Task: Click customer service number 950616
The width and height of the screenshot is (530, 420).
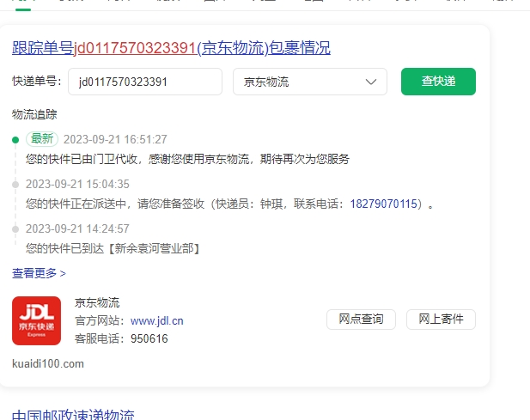Action: click(149, 339)
